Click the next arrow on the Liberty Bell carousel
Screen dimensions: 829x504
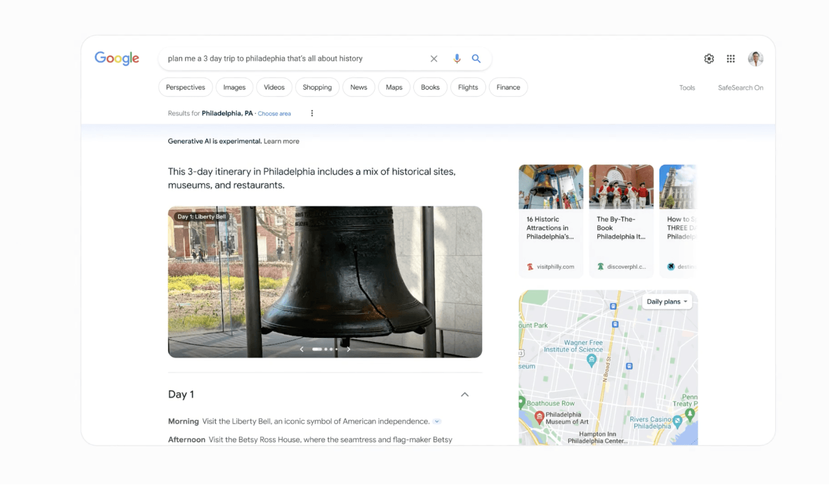pos(349,349)
